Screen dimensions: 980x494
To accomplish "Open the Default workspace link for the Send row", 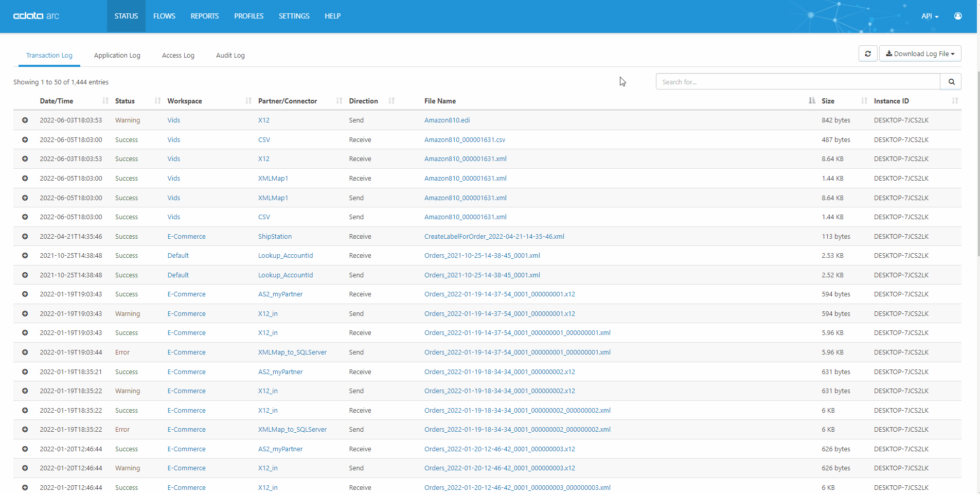I will tap(178, 275).
